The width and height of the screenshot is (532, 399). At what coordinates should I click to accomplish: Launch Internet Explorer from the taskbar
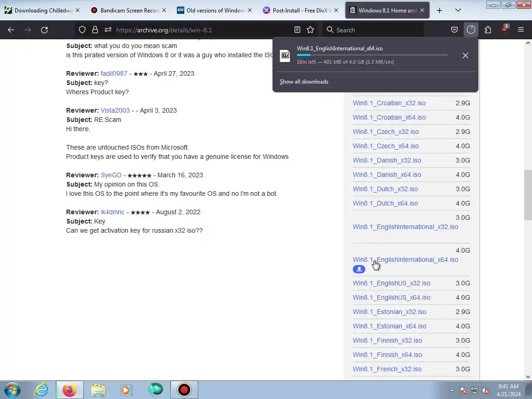coord(42,390)
